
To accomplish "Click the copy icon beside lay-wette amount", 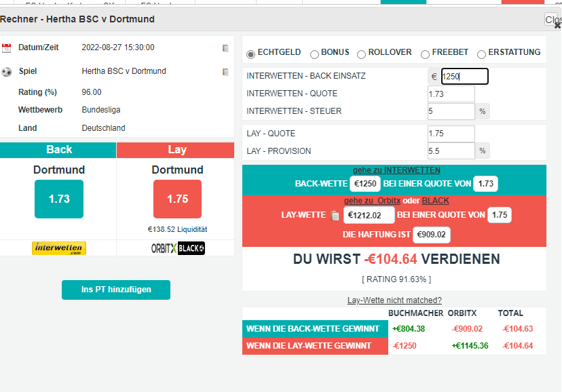I will [x=335, y=216].
